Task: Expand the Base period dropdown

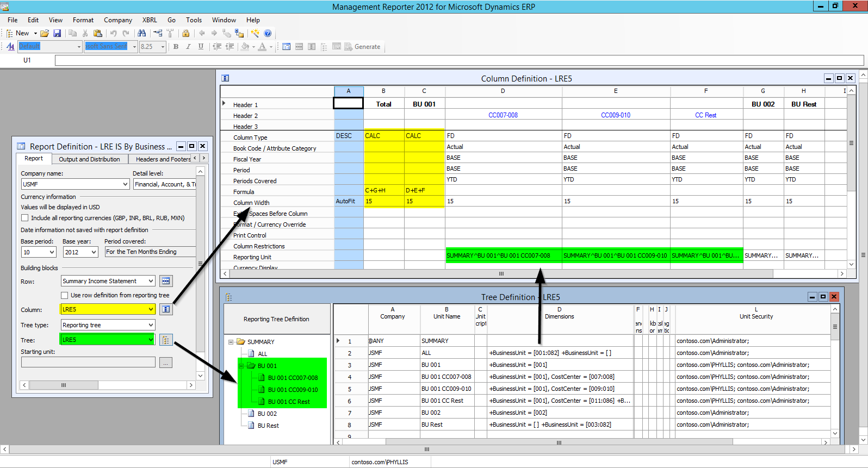Action: click(52, 252)
